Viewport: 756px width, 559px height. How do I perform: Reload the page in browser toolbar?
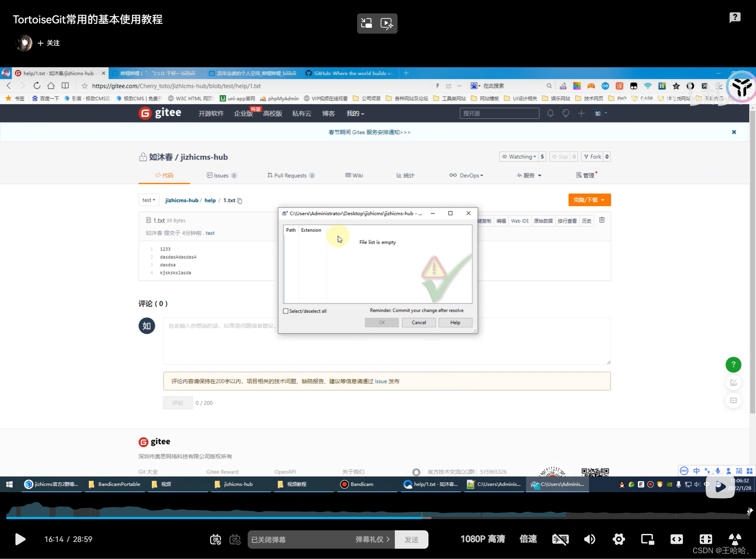pyautogui.click(x=37, y=86)
